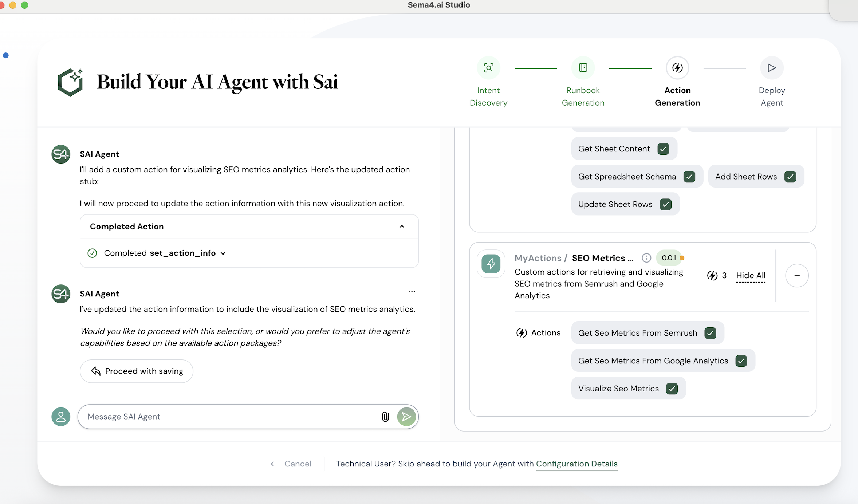Viewport: 858px width, 504px height.
Task: Click the SEO Metrics package title
Action: pyautogui.click(x=603, y=258)
